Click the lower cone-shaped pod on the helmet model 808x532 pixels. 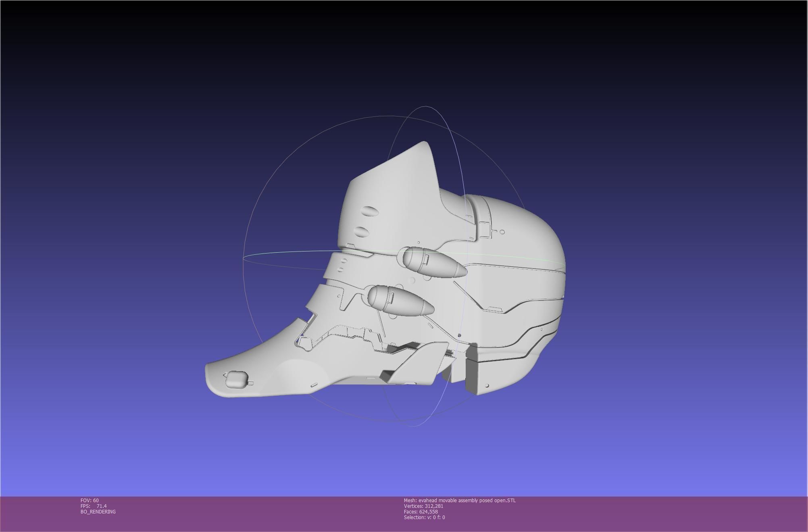pos(400,300)
